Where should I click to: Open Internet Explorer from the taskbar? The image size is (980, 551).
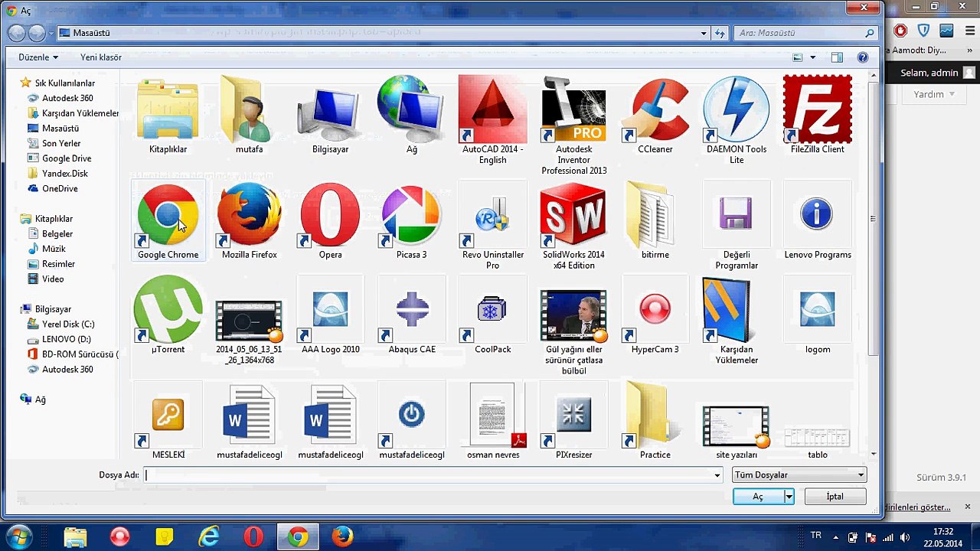tap(208, 536)
